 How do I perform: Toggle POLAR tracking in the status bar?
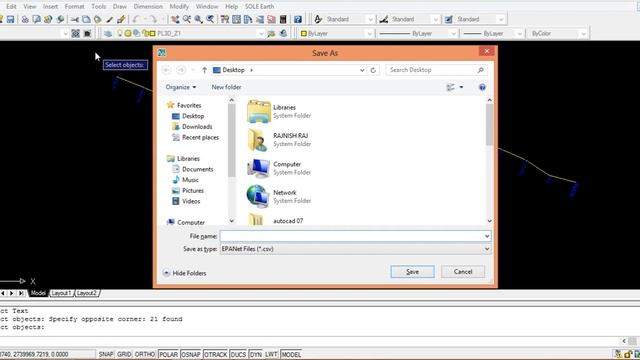(168, 354)
